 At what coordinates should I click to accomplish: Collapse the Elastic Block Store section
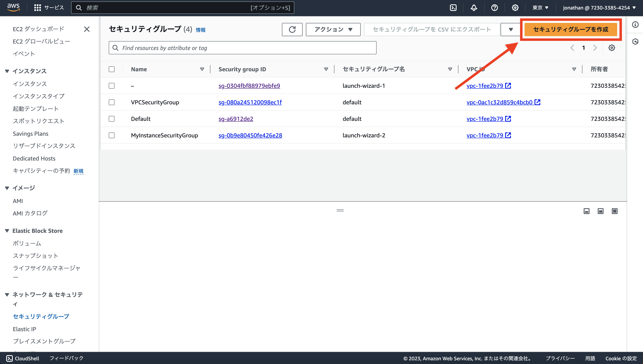[7, 231]
